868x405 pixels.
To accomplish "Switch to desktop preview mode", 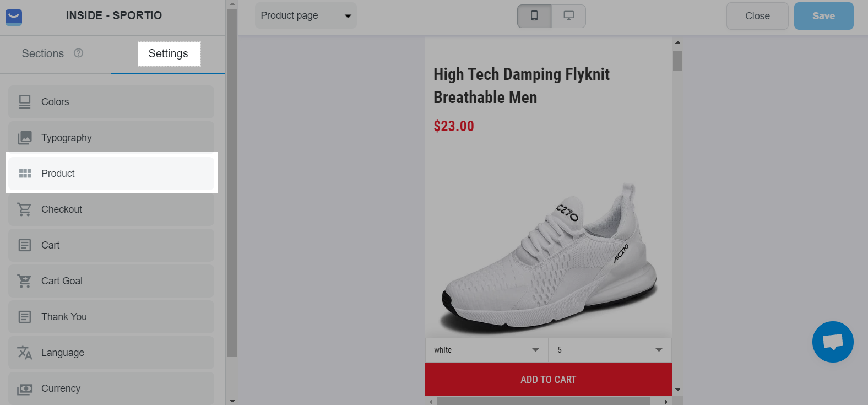I will point(568,16).
